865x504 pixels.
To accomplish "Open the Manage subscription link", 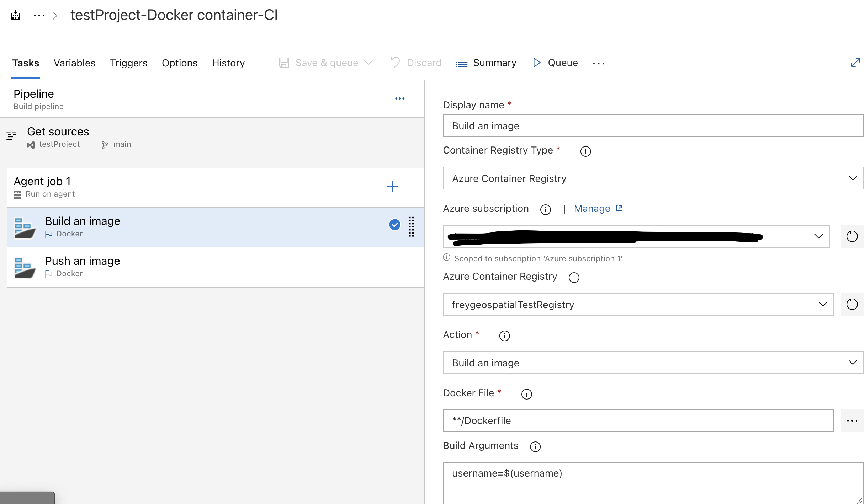I will (x=598, y=208).
